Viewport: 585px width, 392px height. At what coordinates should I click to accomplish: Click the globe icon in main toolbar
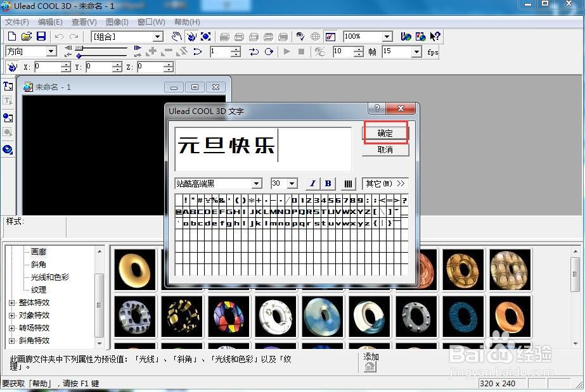[315, 37]
